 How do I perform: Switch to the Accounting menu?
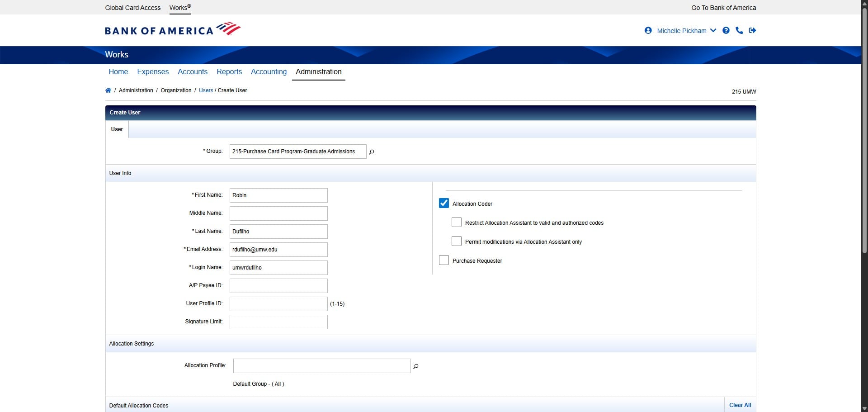pos(269,72)
